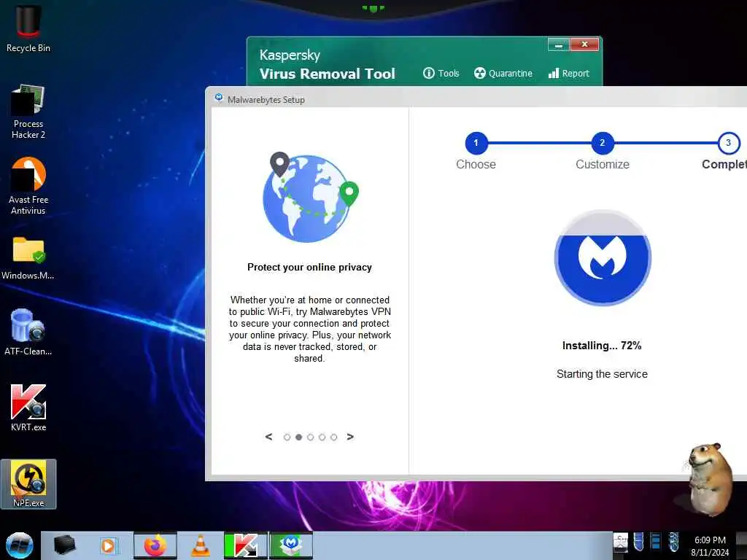Screen dimensions: 747x560
Task: Open the black box taskbar icon
Action: pyautogui.click(x=64, y=545)
